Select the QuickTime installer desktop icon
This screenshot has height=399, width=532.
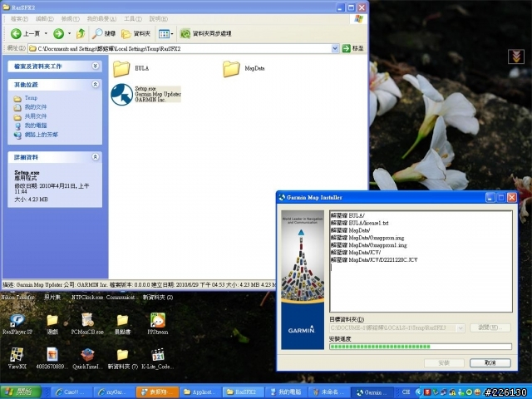click(87, 358)
